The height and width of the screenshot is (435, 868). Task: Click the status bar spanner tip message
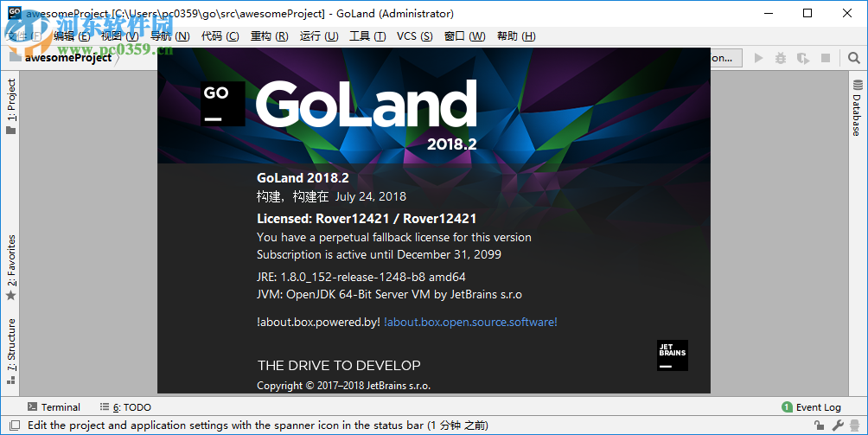coord(258,425)
